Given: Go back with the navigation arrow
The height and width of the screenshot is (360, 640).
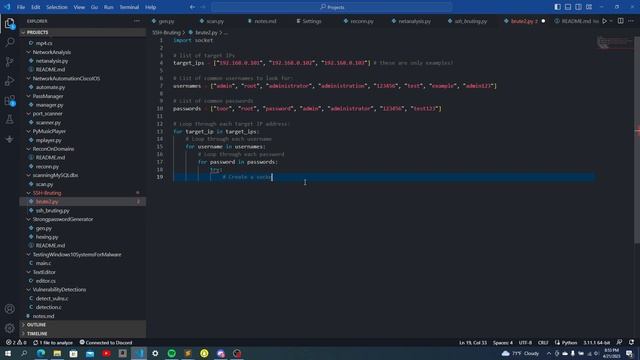Looking at the screenshot, I should coord(192,7).
